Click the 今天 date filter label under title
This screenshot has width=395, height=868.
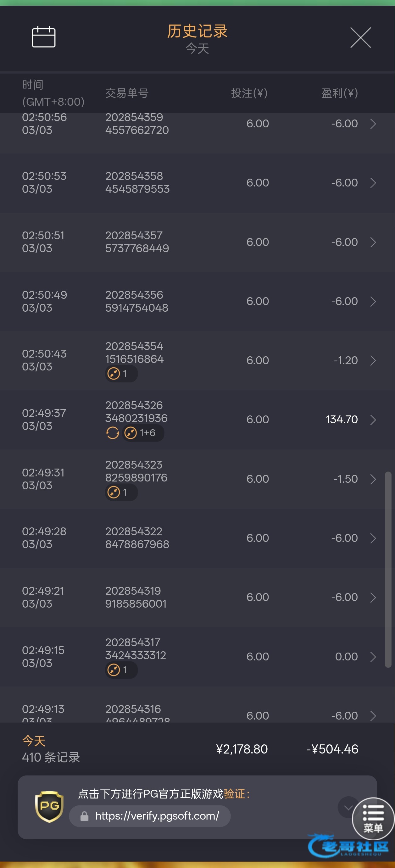197,48
